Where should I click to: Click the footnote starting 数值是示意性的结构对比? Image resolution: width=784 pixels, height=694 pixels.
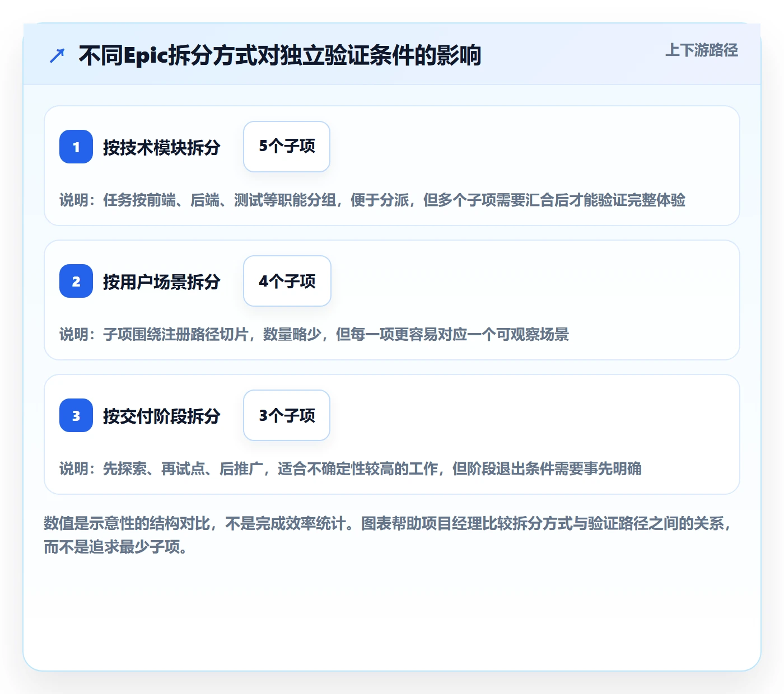click(389, 535)
